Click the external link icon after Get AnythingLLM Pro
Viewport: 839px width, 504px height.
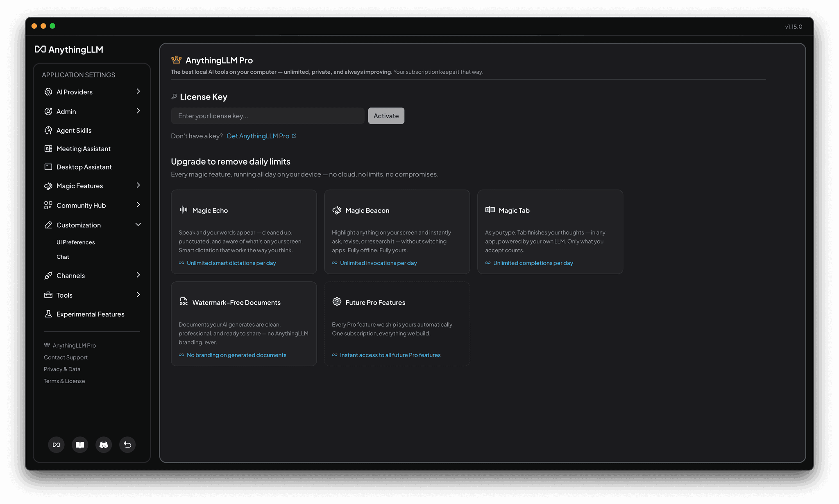click(294, 136)
